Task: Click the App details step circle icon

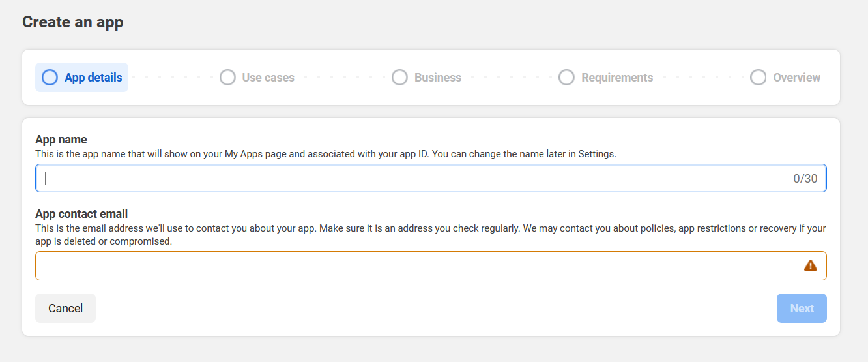Action: [50, 78]
